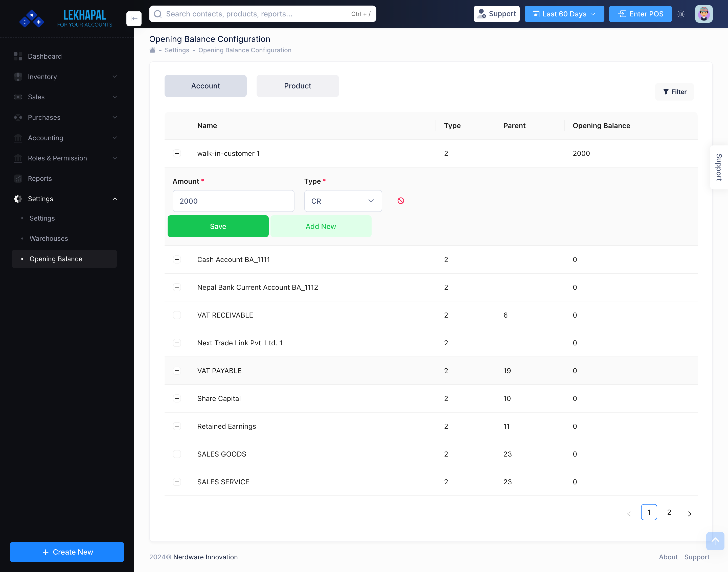
Task: Expand the VAT PAYABLE row
Action: pyautogui.click(x=177, y=370)
